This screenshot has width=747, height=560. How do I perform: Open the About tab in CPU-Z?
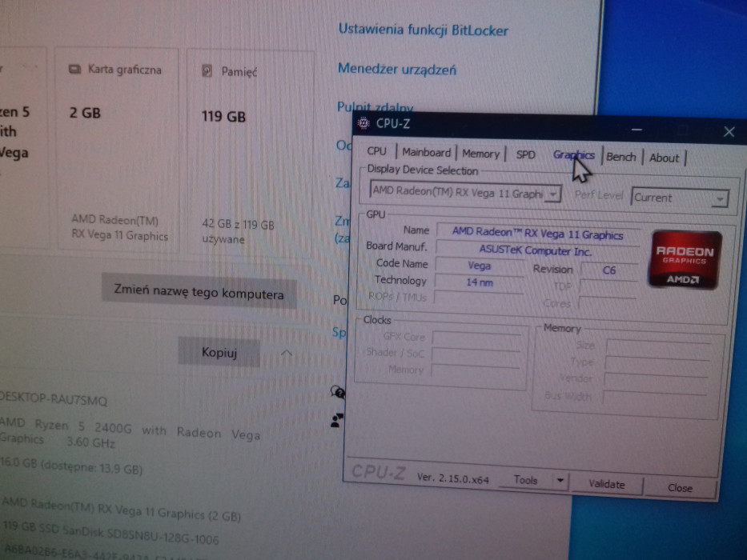point(664,158)
